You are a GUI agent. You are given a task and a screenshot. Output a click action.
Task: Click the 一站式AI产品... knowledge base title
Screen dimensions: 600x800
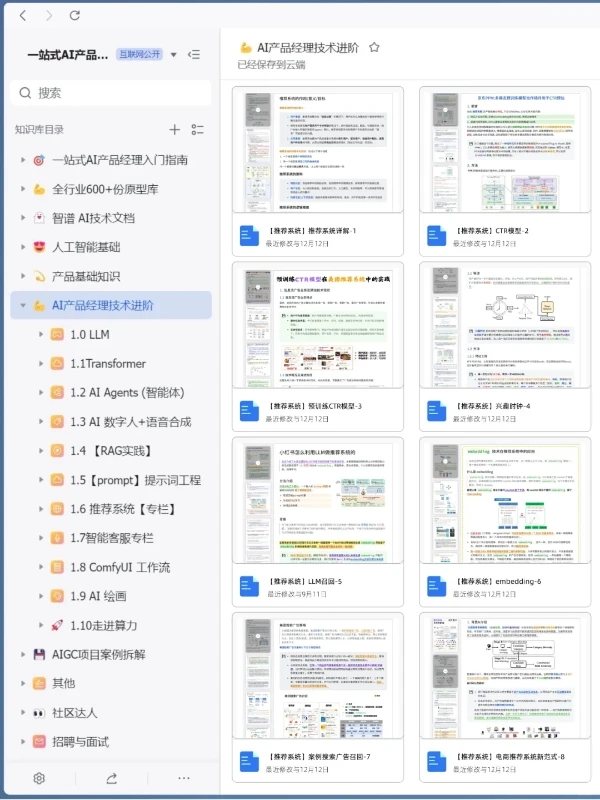click(x=68, y=55)
